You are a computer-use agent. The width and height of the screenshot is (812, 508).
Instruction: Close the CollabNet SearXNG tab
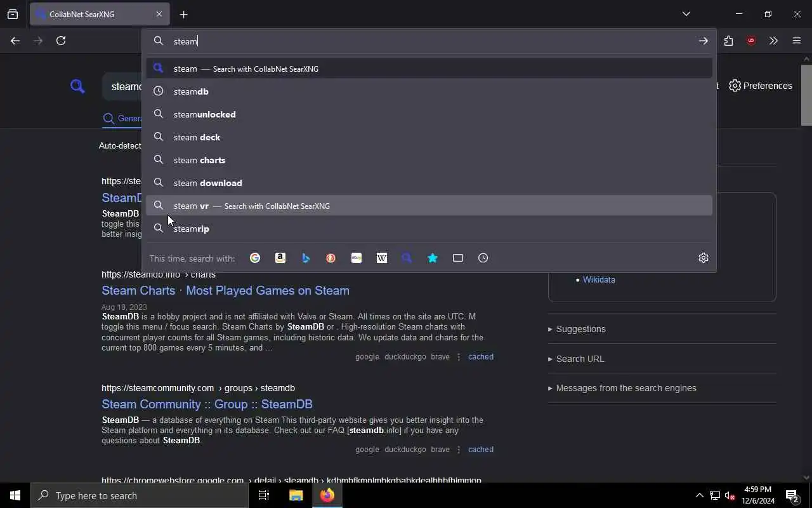159,14
